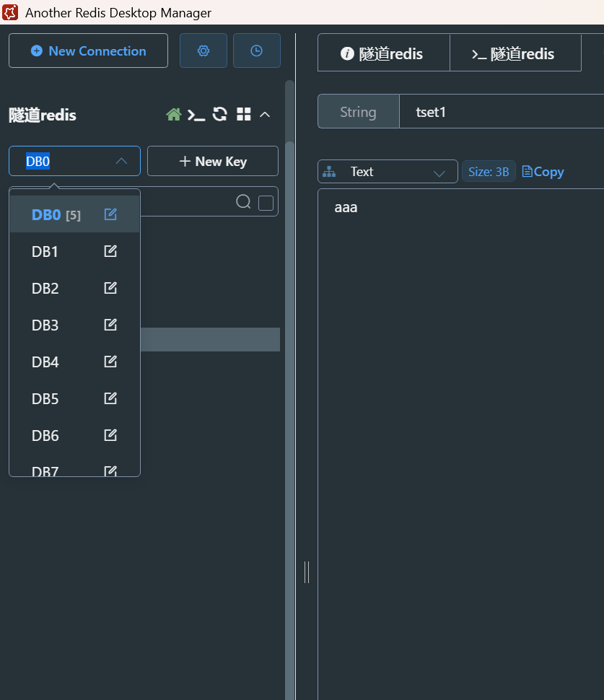The height and width of the screenshot is (700, 604).
Task: Select DB0 [5] in the database list
Action: [74, 215]
